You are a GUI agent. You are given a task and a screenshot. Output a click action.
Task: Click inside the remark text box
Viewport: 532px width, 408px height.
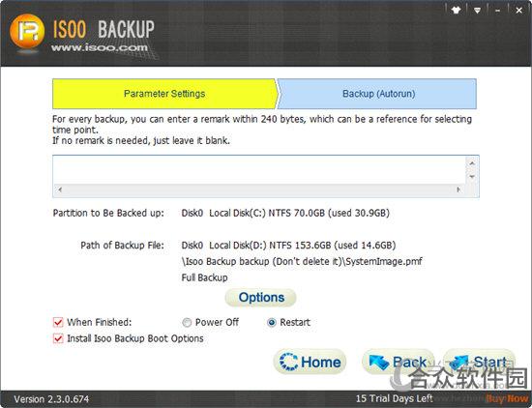tap(259, 169)
